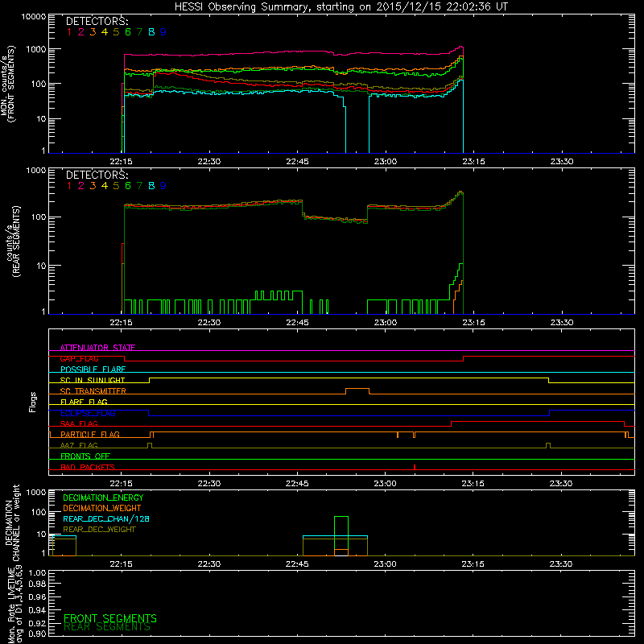Click the DETECTORS: heading in the front segments plot
Screen dimensions: 644x644
(97, 21)
